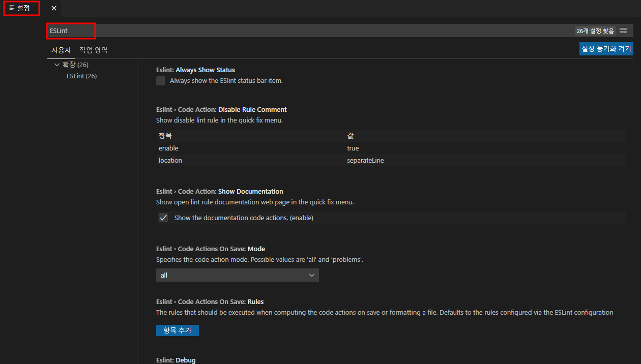Click the Eslint: Debug setting title

coord(176,360)
